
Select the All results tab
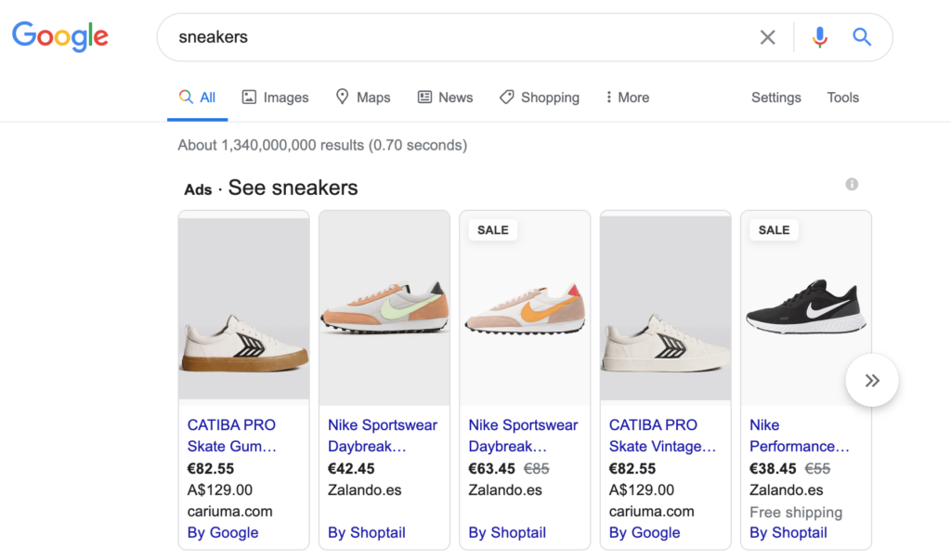tap(197, 98)
